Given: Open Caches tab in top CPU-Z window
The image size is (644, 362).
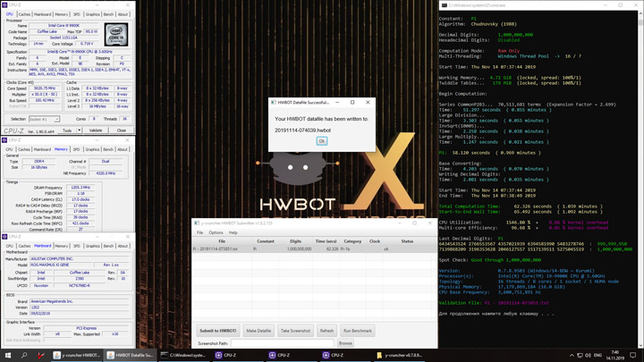Looking at the screenshot, I should (24, 14).
